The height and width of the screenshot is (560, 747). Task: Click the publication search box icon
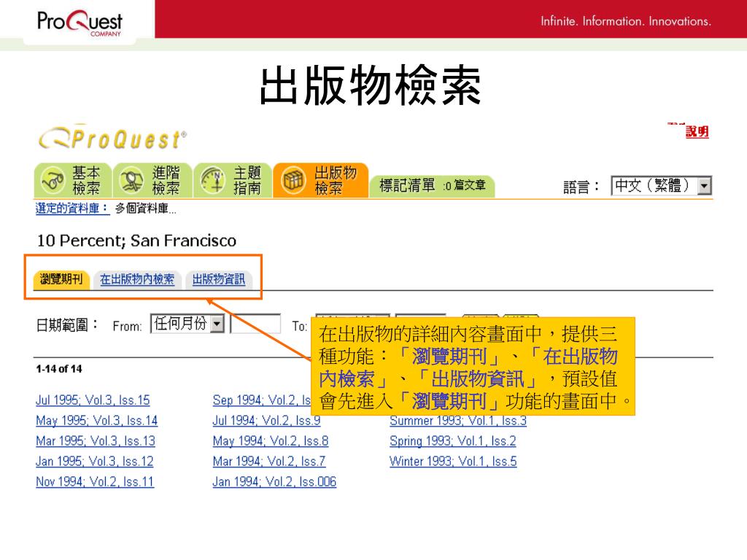[x=293, y=181]
